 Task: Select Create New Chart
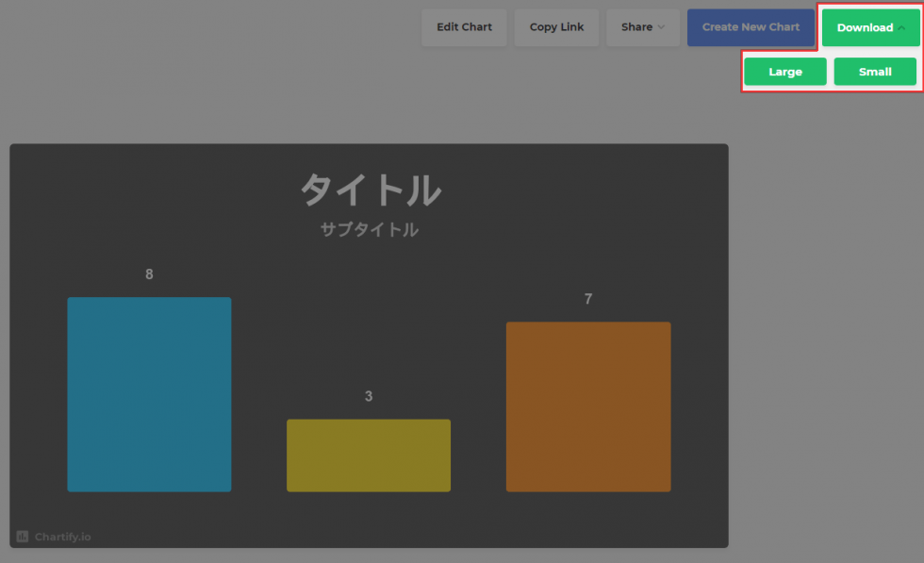pos(751,27)
